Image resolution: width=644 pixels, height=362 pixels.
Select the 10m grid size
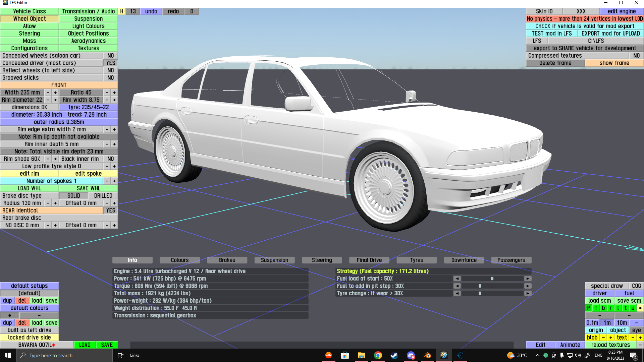point(622,323)
